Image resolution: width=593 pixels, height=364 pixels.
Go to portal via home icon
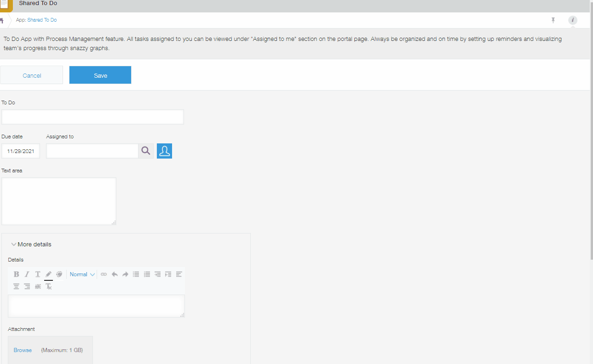[2, 20]
